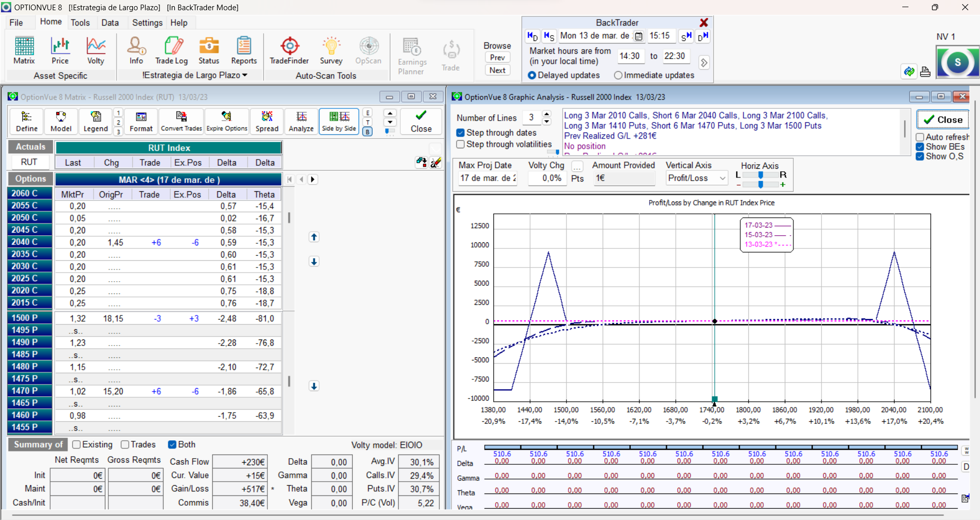Toggle Show BEs checkbox

click(x=920, y=147)
